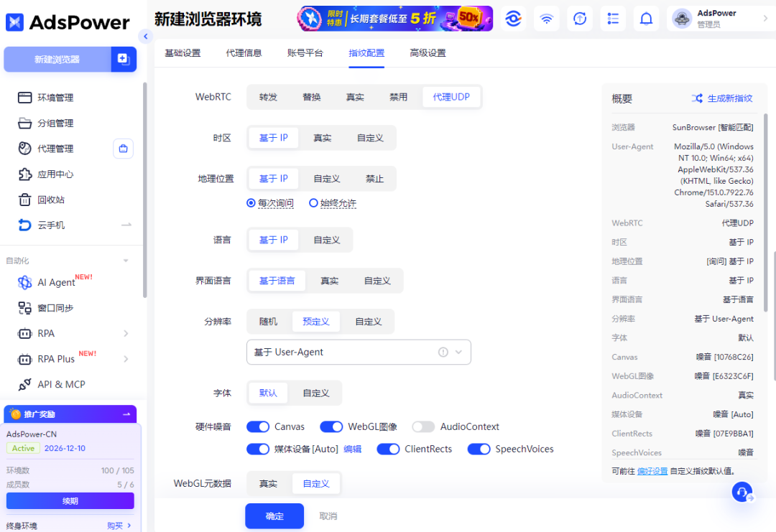This screenshot has width=776, height=532.
Task: Collapse the 自动化 section arrow
Action: tap(126, 261)
